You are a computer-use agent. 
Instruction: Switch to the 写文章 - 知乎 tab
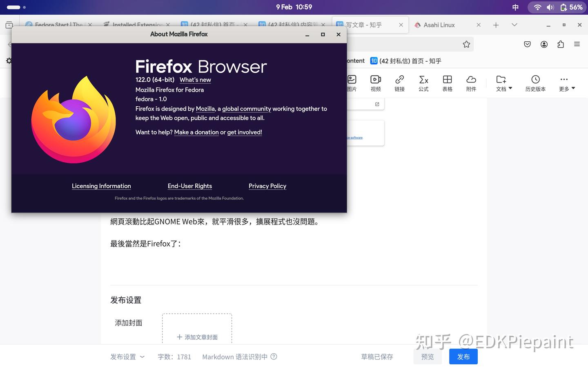click(x=370, y=25)
